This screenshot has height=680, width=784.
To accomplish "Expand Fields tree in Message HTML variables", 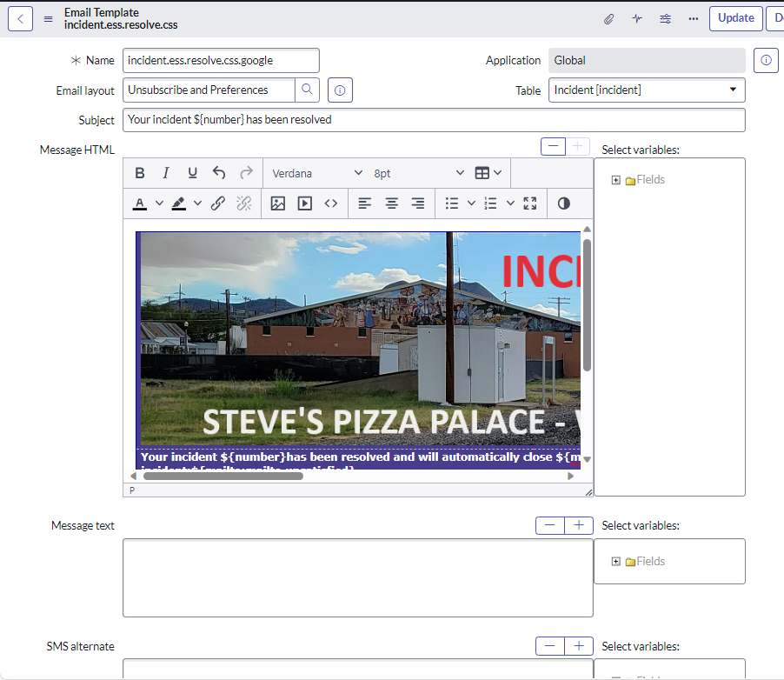I will (616, 180).
